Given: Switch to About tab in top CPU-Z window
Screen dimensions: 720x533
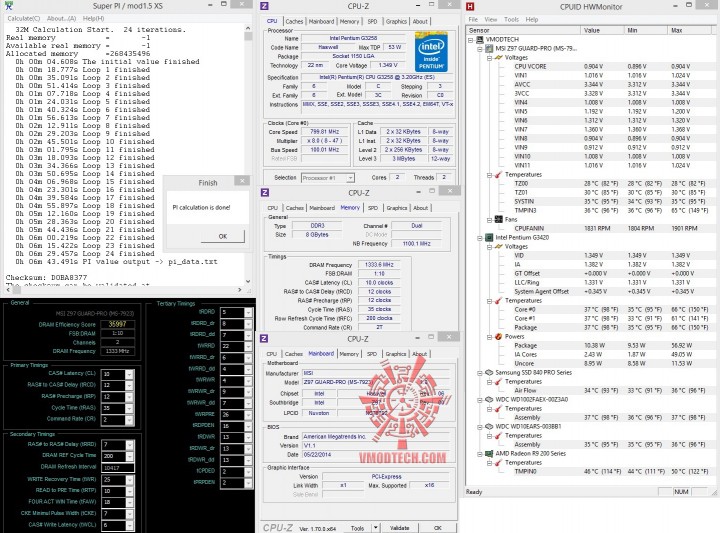Looking at the screenshot, I should pos(420,22).
